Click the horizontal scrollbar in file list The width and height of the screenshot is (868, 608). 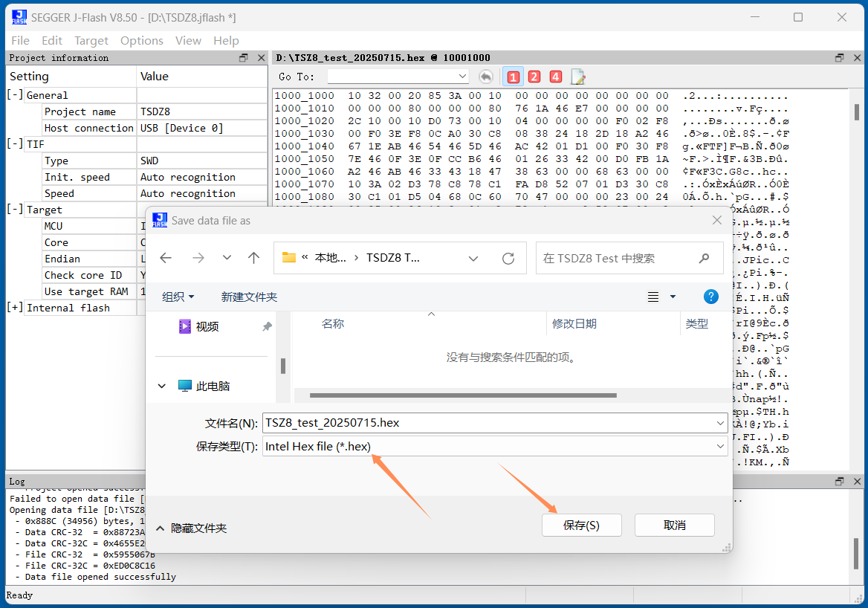[463, 395]
